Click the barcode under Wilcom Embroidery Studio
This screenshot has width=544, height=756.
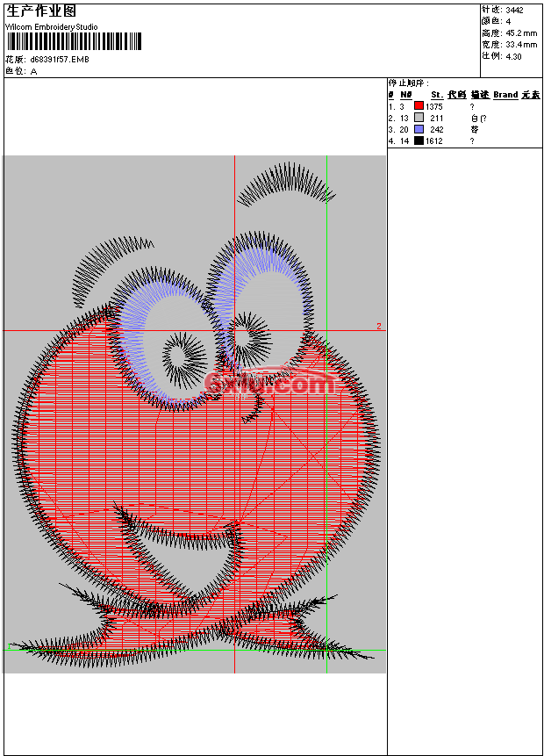(75, 41)
